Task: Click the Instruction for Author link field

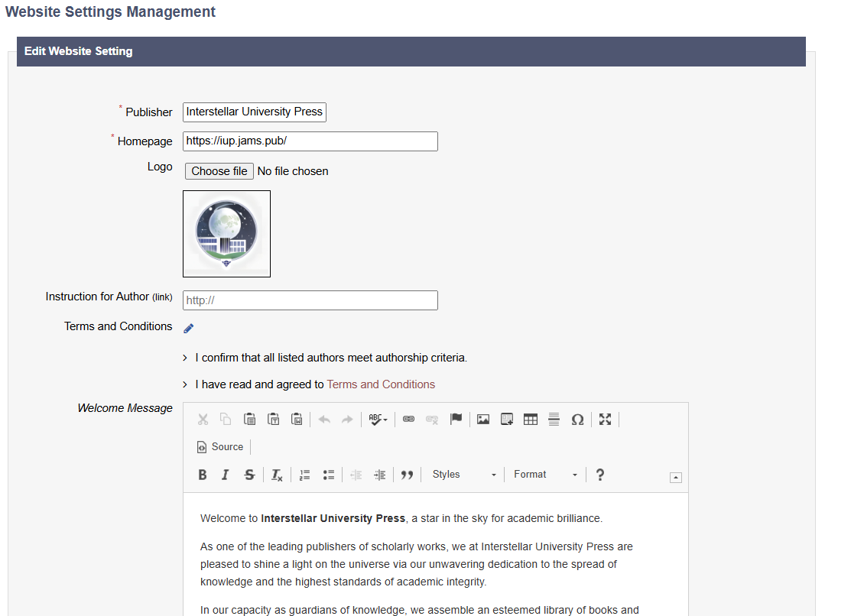Action: point(310,300)
